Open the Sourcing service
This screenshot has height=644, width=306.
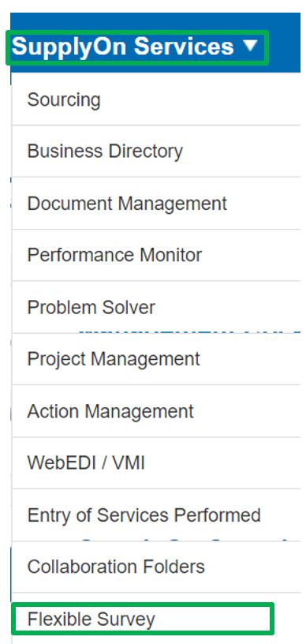156,99
